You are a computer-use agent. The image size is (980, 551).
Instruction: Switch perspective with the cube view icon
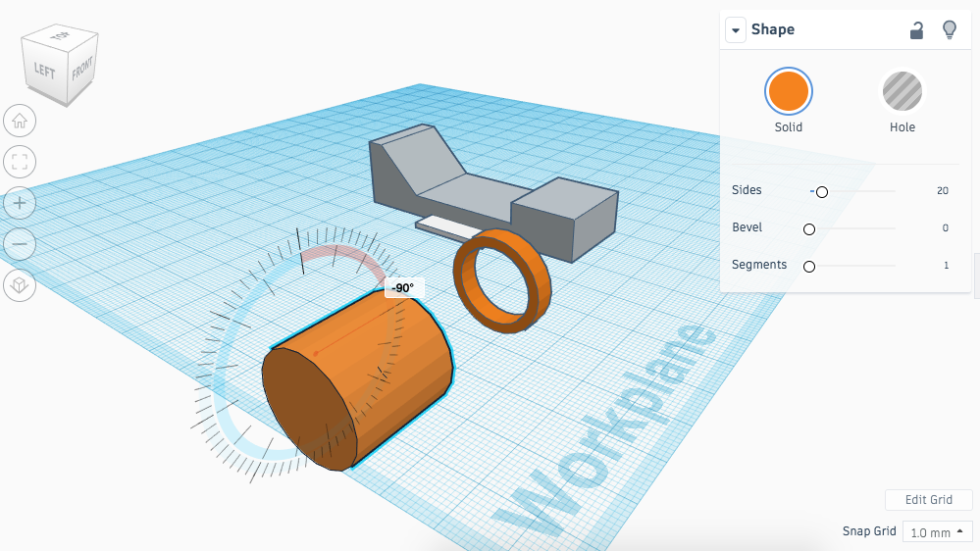tap(20, 285)
